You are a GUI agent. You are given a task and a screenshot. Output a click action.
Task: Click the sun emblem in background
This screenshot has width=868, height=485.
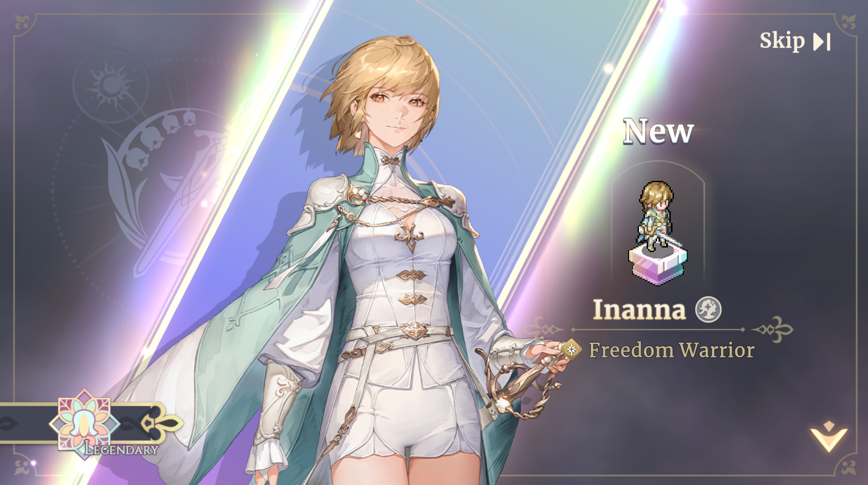111,85
